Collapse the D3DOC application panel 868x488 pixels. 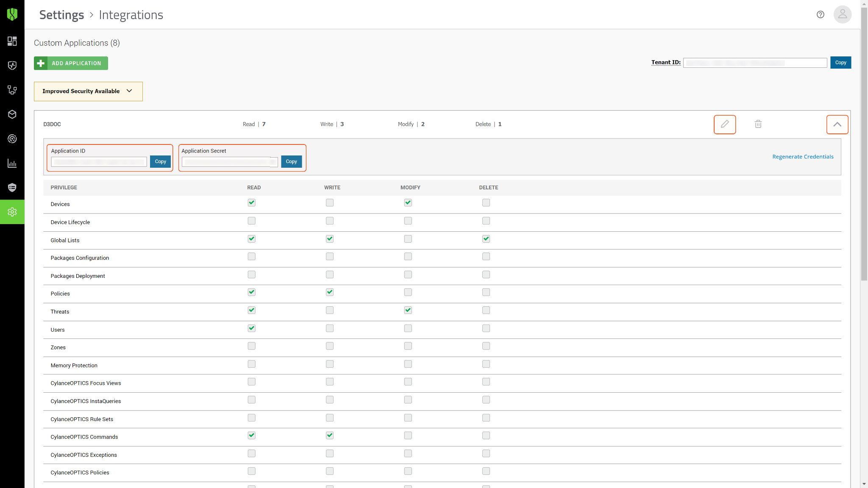(837, 125)
